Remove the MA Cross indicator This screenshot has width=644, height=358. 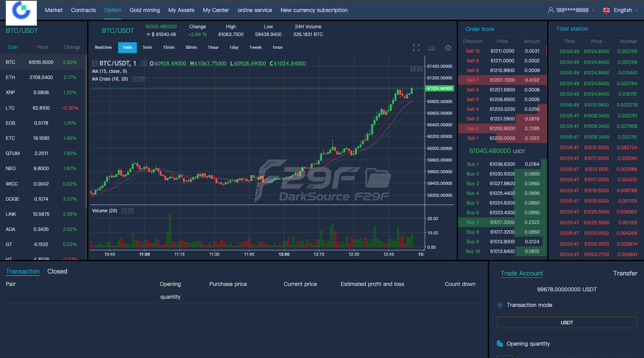[142, 79]
